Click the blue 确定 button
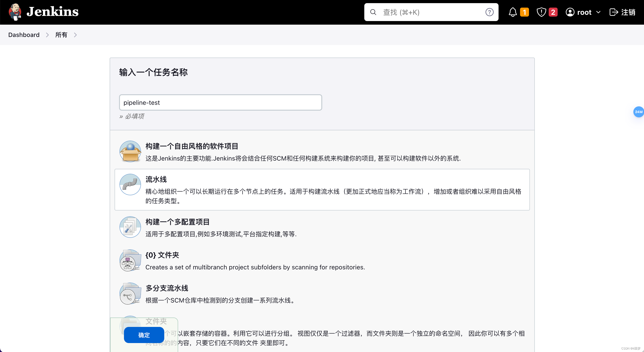The width and height of the screenshot is (644, 352). (x=144, y=335)
